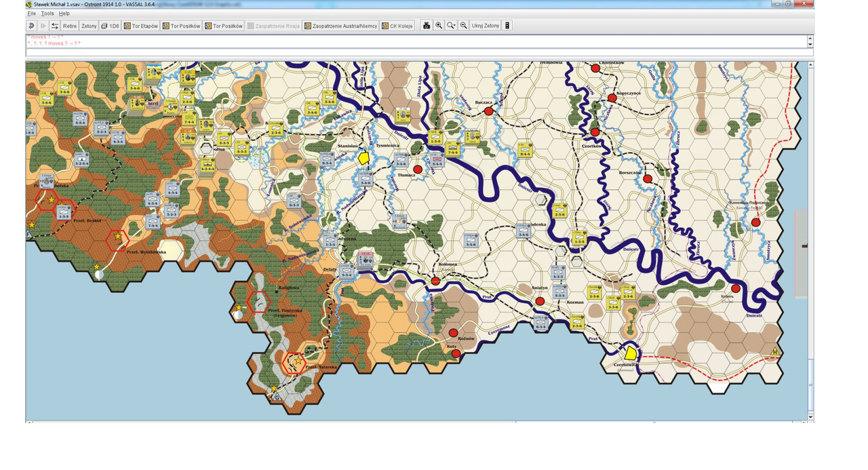Click the red city dot at Kuty
Image resolution: width=868 pixels, height=470 pixels.
click(x=456, y=353)
